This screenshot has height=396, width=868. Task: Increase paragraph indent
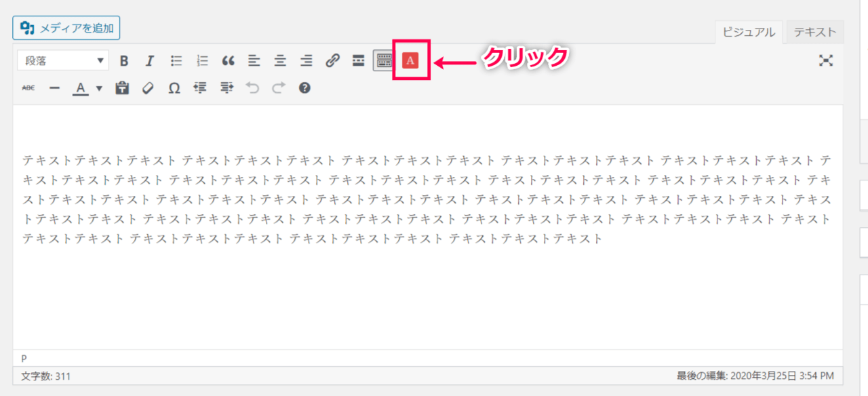point(226,87)
